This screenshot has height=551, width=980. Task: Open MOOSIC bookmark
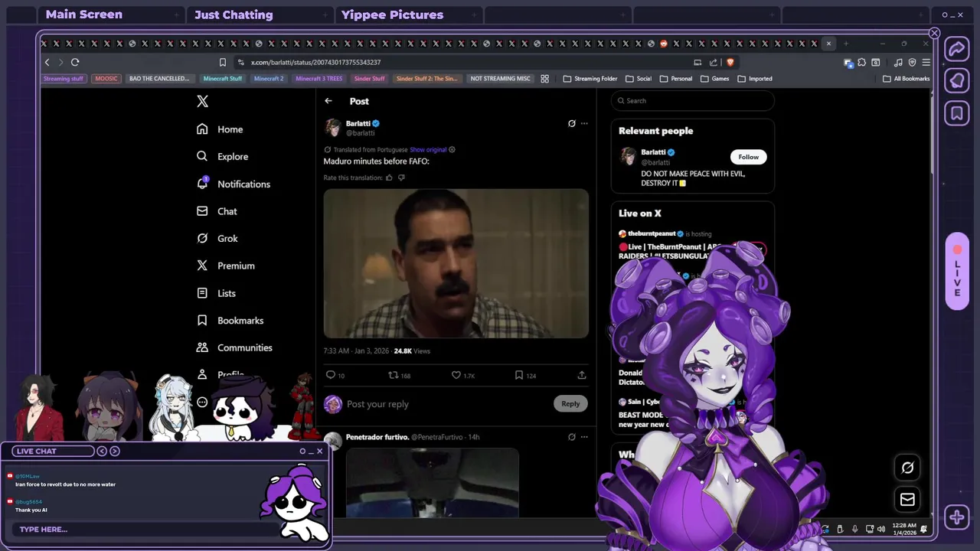click(x=106, y=78)
